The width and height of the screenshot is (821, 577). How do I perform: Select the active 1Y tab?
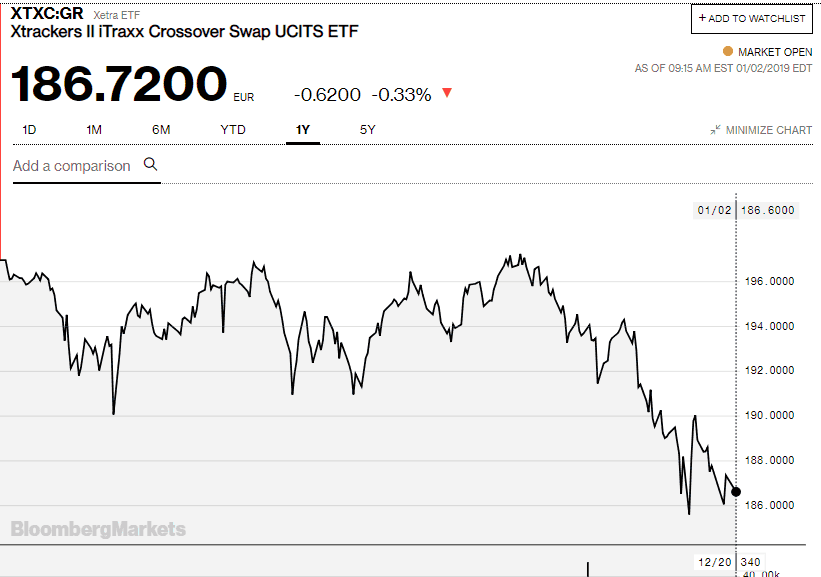[x=302, y=130]
